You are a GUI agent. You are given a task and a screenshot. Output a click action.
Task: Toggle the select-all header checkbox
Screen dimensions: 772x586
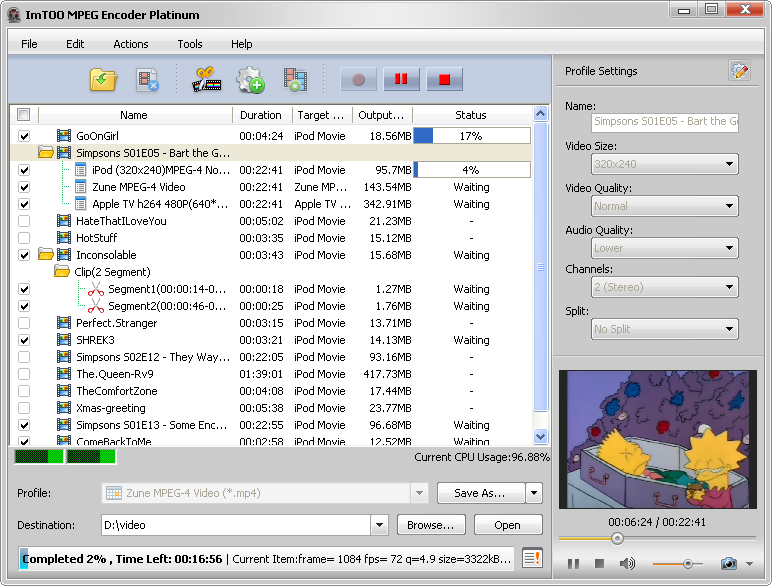pos(23,115)
